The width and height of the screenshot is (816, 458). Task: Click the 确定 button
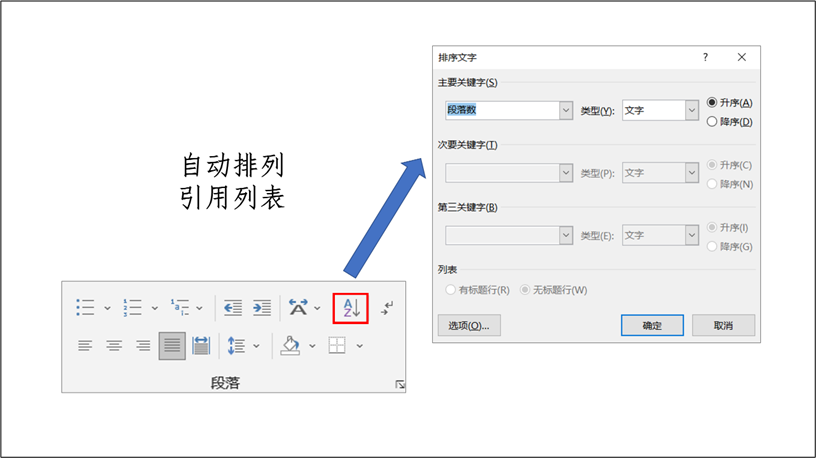652,326
